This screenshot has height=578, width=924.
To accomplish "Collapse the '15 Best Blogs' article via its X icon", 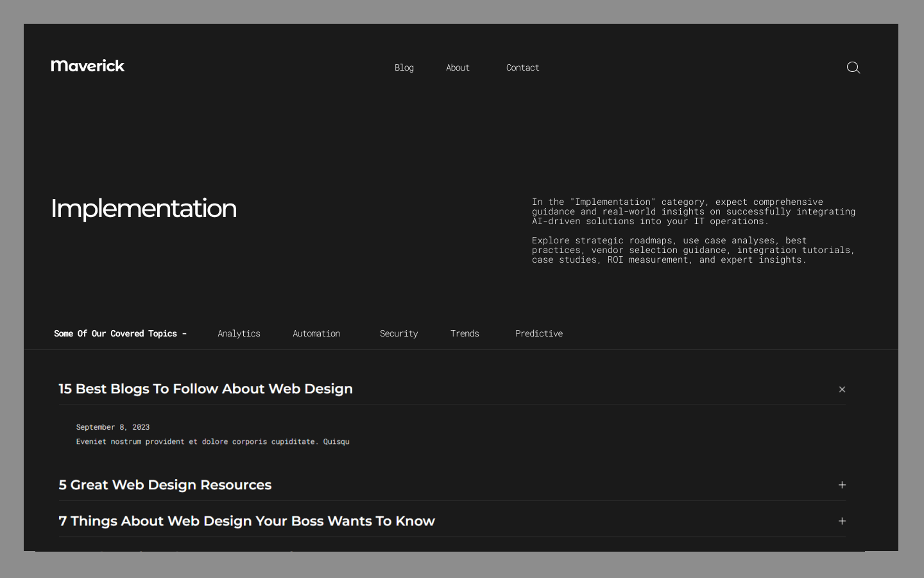I will click(x=842, y=389).
